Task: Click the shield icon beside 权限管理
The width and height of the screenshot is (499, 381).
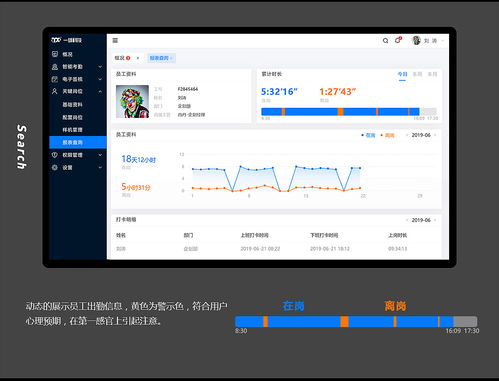Action: (55, 155)
